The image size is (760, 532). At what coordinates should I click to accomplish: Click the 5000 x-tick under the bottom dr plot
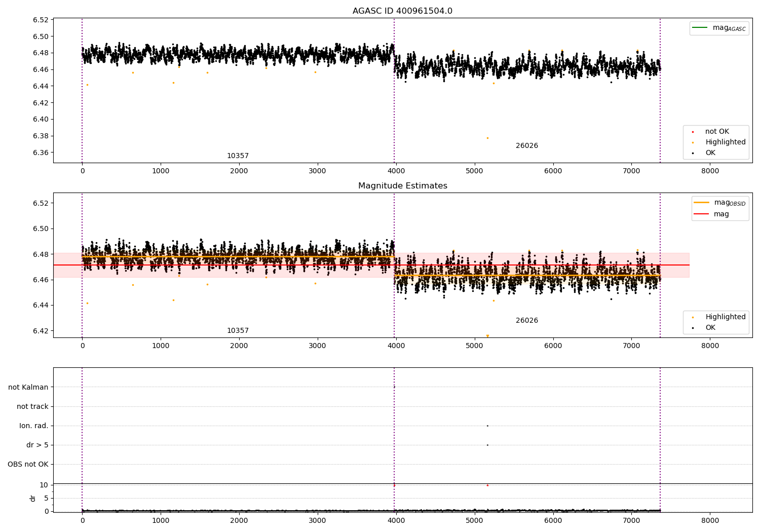[x=475, y=520]
